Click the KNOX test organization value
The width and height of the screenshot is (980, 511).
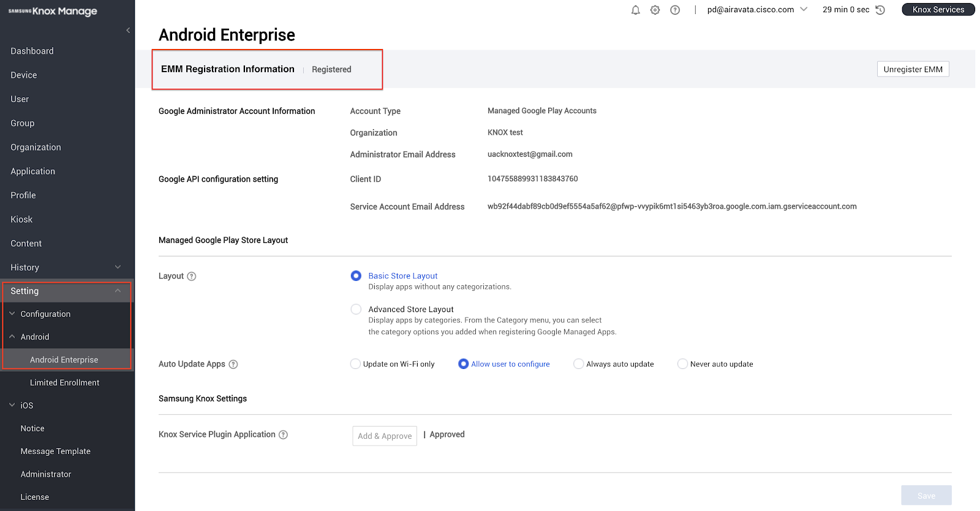505,132
